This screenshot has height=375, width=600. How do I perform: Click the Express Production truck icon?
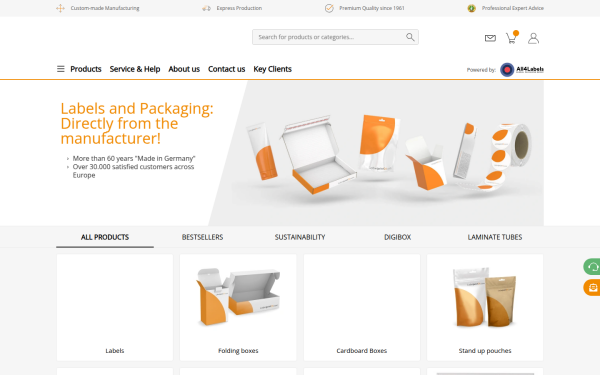[x=206, y=8]
